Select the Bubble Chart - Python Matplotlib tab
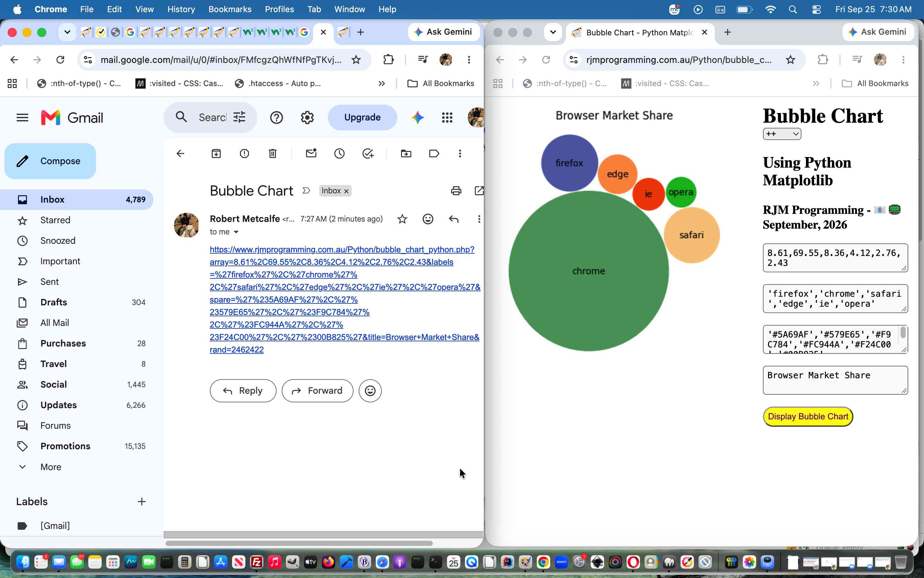 pyautogui.click(x=639, y=32)
